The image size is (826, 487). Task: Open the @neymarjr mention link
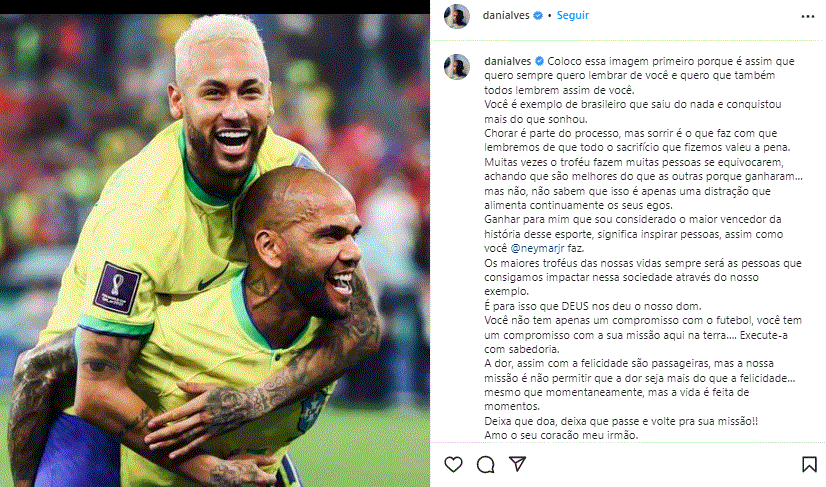click(x=537, y=248)
